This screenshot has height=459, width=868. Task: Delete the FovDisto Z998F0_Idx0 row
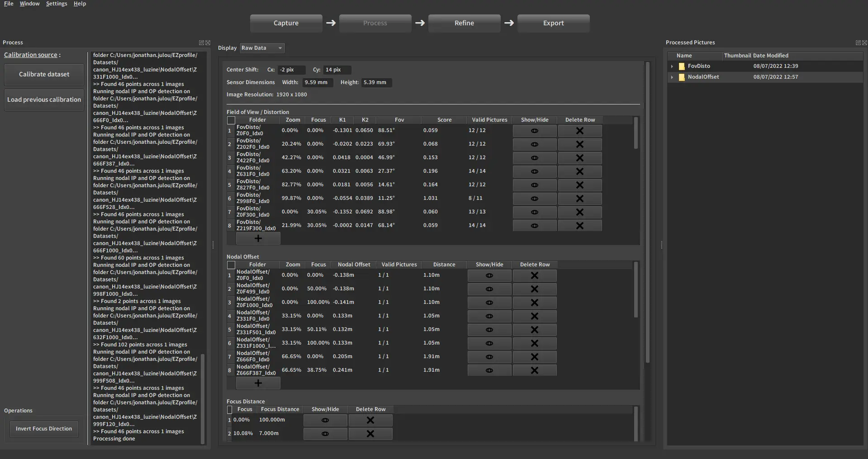pyautogui.click(x=579, y=199)
